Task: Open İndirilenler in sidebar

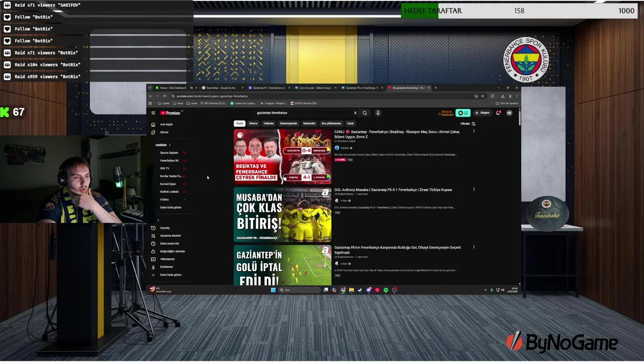Action: click(x=167, y=266)
